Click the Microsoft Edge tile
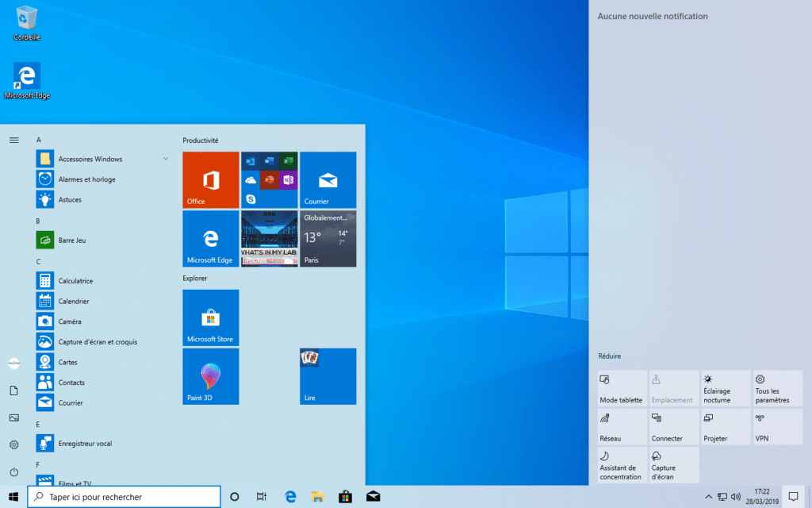Viewport: 812px width, 508px height. [211, 238]
